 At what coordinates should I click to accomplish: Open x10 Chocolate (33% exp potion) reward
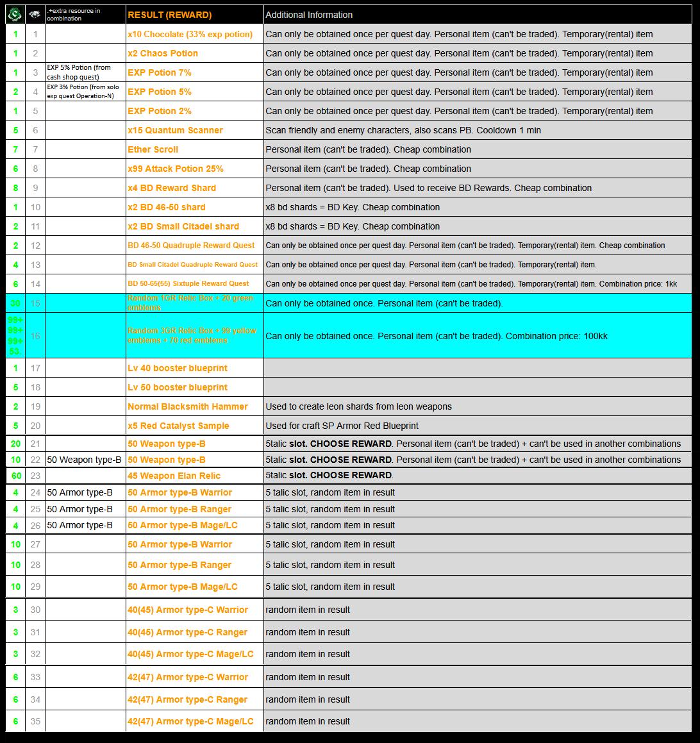click(x=190, y=34)
